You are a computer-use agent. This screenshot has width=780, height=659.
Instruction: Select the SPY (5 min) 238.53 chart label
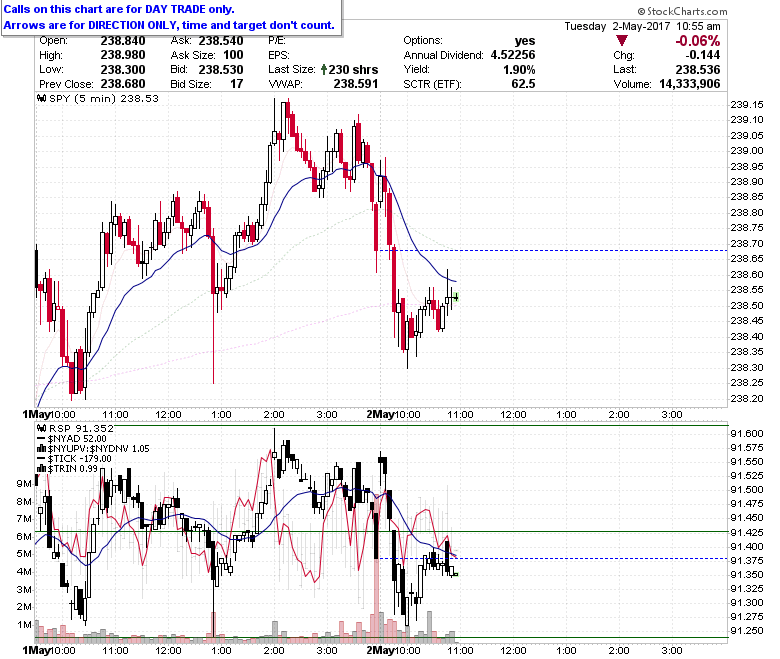tap(103, 98)
